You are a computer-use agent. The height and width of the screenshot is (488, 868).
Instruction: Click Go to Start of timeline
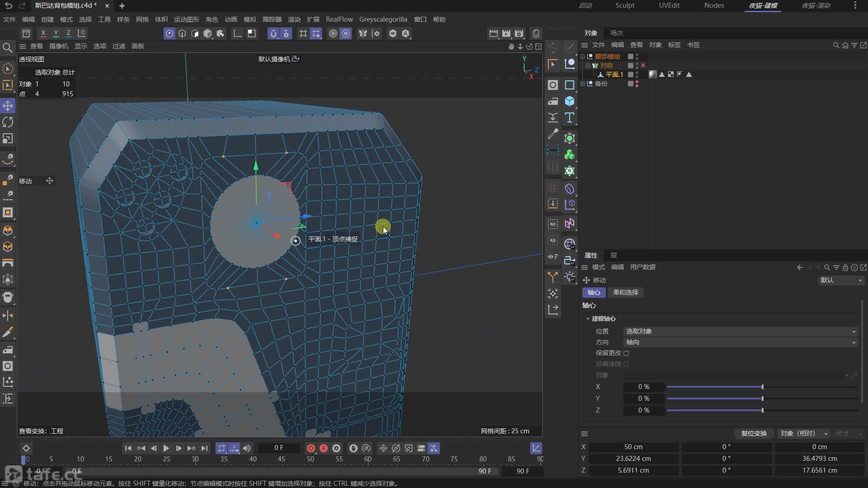click(x=128, y=448)
